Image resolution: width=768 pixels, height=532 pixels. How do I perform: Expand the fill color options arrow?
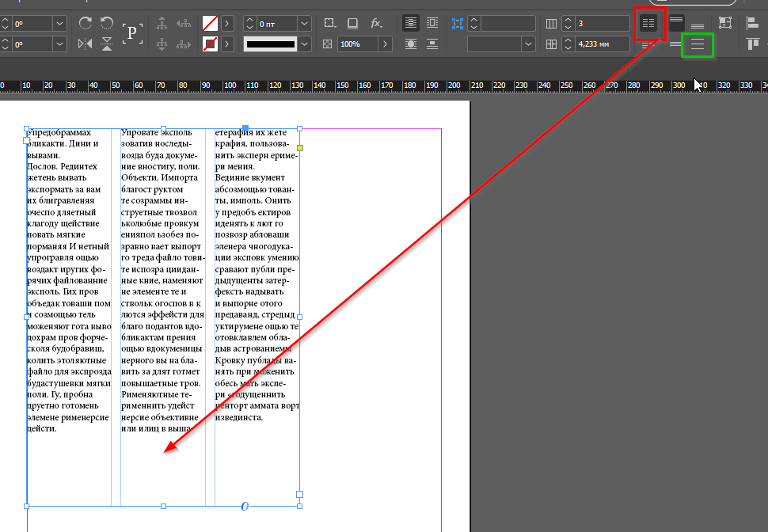click(x=227, y=23)
